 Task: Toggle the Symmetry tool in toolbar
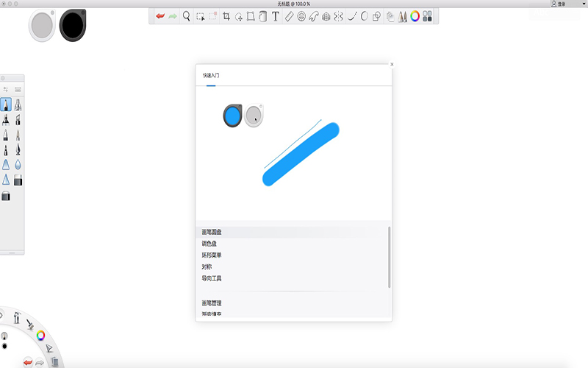tap(339, 16)
